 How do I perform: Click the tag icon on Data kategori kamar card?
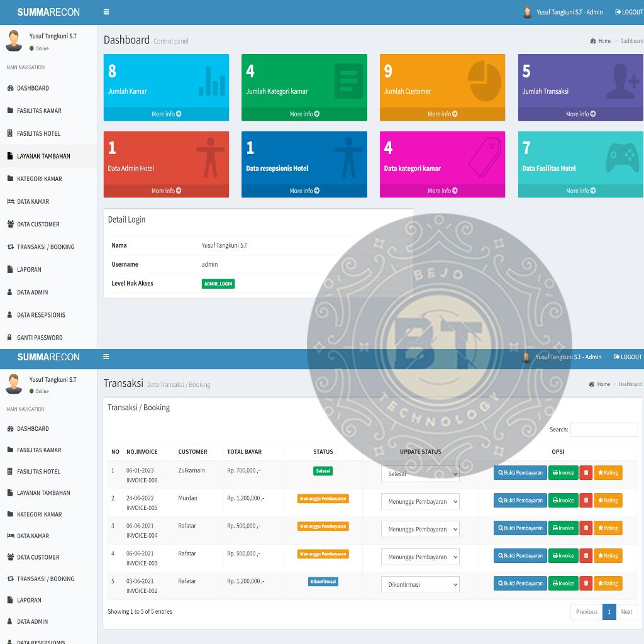tap(484, 158)
